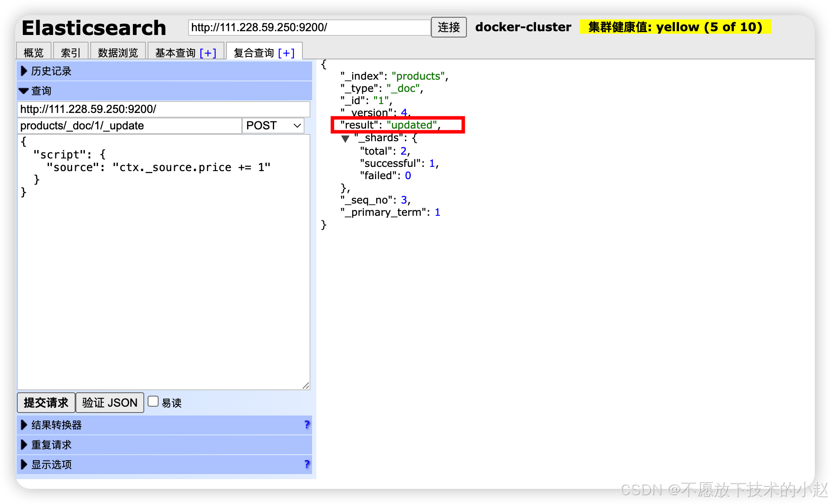Open the POST HTTP method dropdown
Image resolution: width=830 pixels, height=504 pixels.
[273, 126]
